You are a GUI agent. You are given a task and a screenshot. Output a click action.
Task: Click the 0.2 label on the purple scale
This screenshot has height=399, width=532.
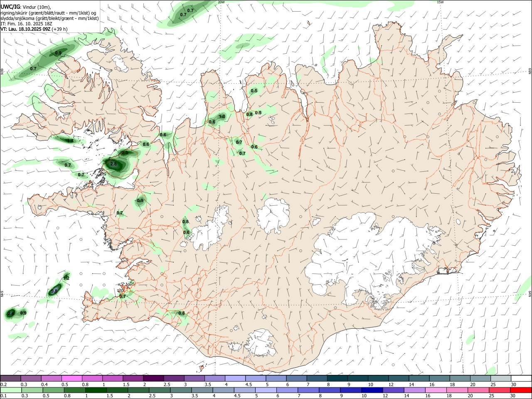3,384
